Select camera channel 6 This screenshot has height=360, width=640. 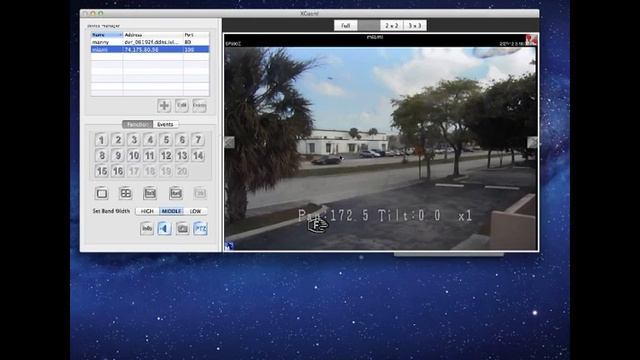click(x=182, y=140)
